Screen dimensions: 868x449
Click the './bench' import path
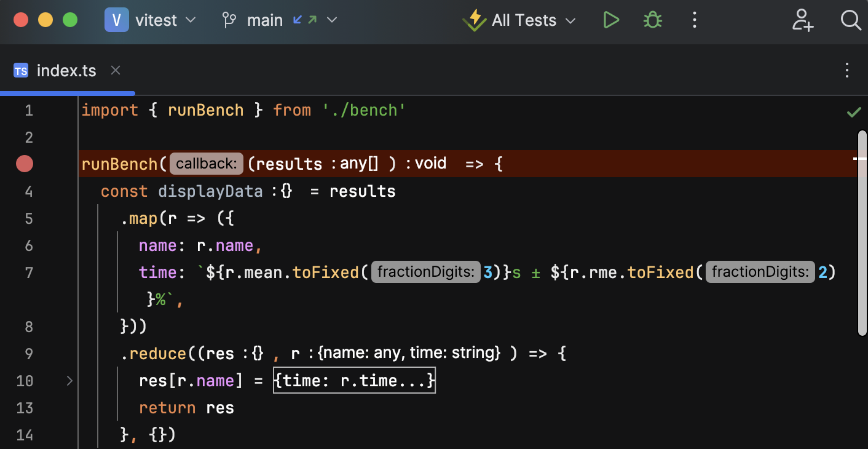pyautogui.click(x=364, y=111)
